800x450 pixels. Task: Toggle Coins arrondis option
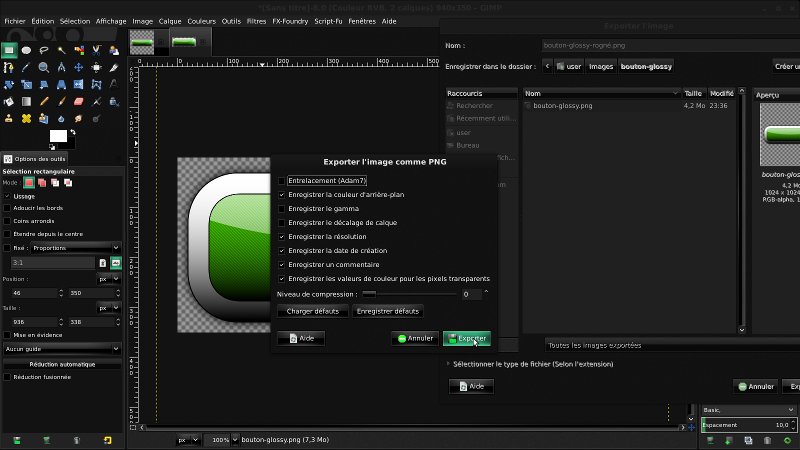pyautogui.click(x=7, y=221)
